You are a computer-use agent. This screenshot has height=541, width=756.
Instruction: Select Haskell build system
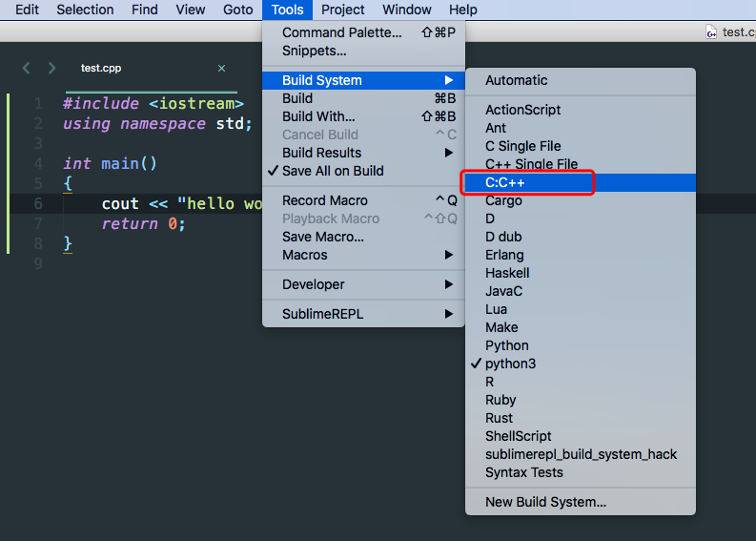(581, 273)
